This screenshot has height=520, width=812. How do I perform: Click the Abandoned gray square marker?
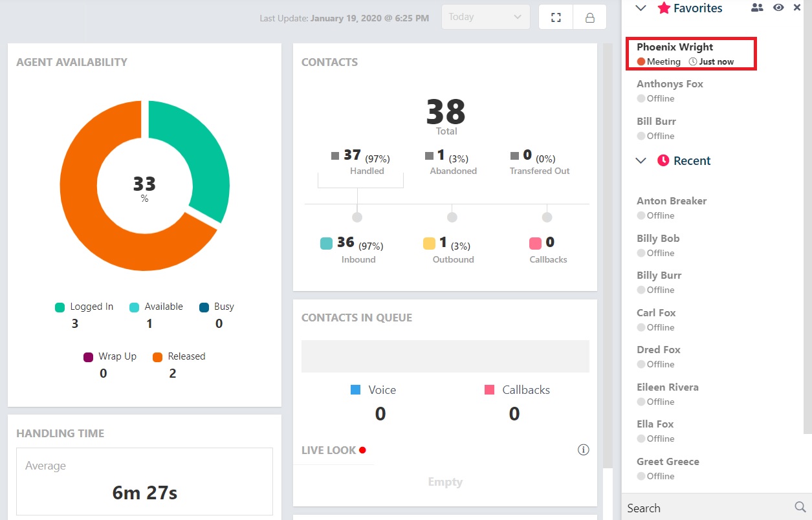coord(429,156)
